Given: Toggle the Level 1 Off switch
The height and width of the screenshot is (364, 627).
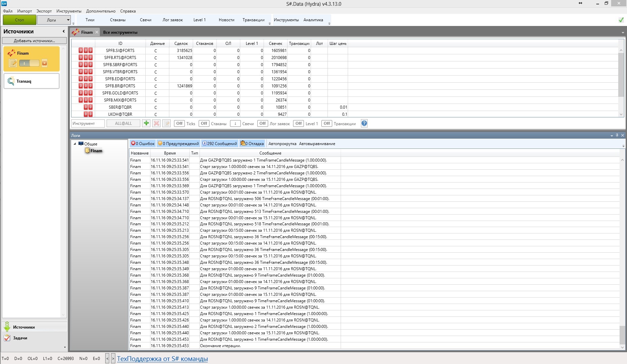Looking at the screenshot, I should coord(298,123).
